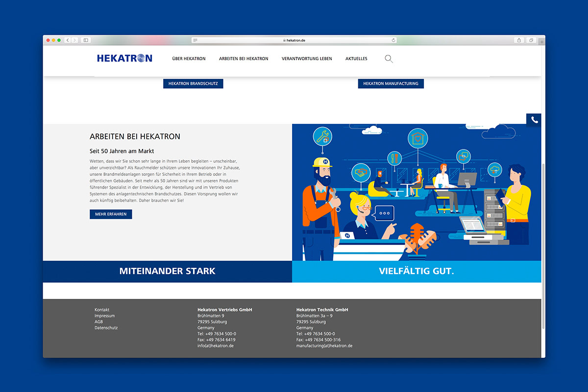Click the Seit 50 Jahren am Markt subheading

(x=122, y=151)
